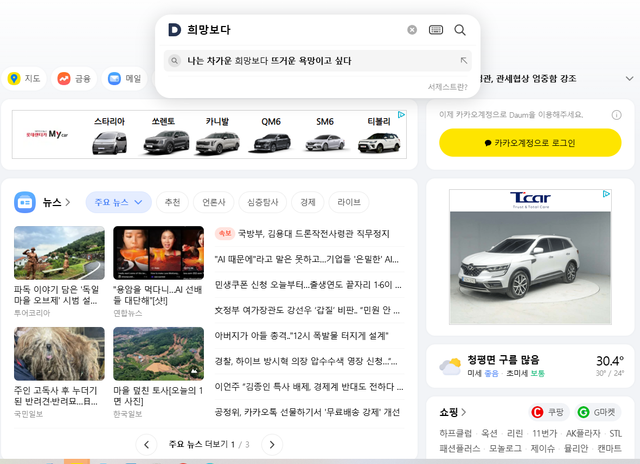Open the 쿠팡 shopping shortcut
Image resolution: width=640 pixels, height=464 pixels.
(x=549, y=412)
